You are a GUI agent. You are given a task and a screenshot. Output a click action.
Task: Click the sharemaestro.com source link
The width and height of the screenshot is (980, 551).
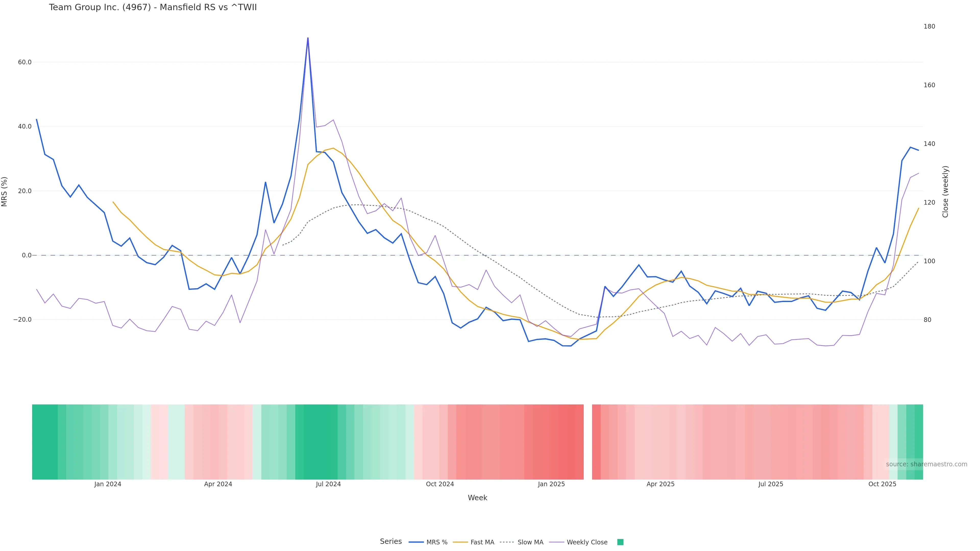click(926, 464)
